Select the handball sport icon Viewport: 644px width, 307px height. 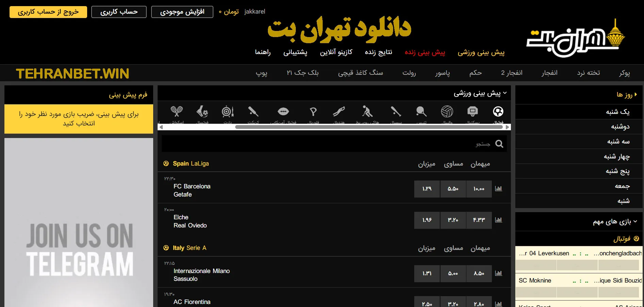point(339,112)
